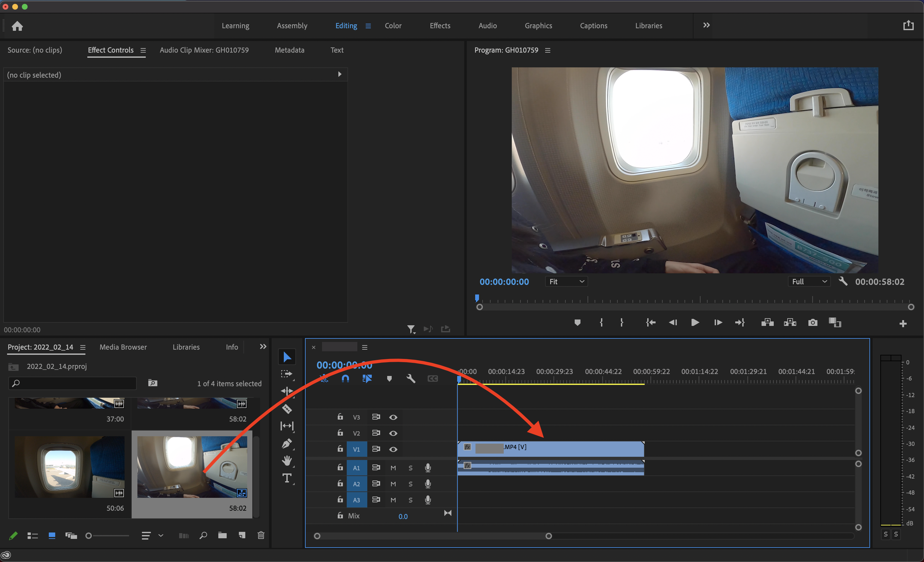Screen dimensions: 924x562
Task: Click the Home icon
Action: 17,26
